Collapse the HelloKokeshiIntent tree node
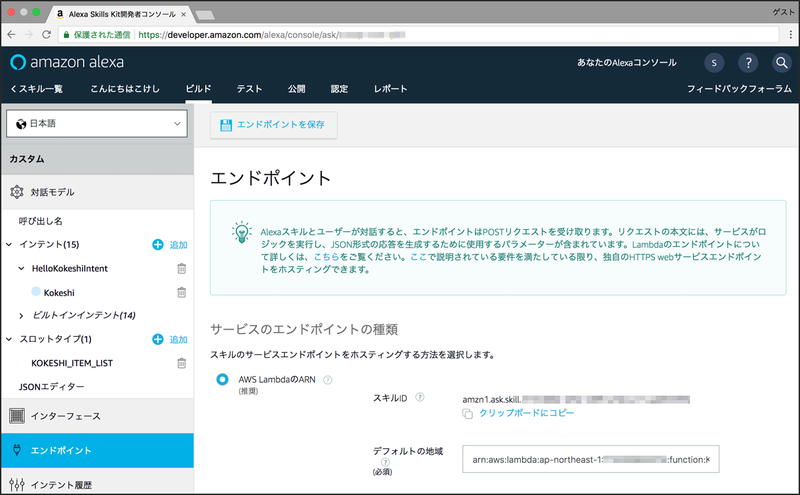Screen dimensions: 800x495 tap(21, 268)
